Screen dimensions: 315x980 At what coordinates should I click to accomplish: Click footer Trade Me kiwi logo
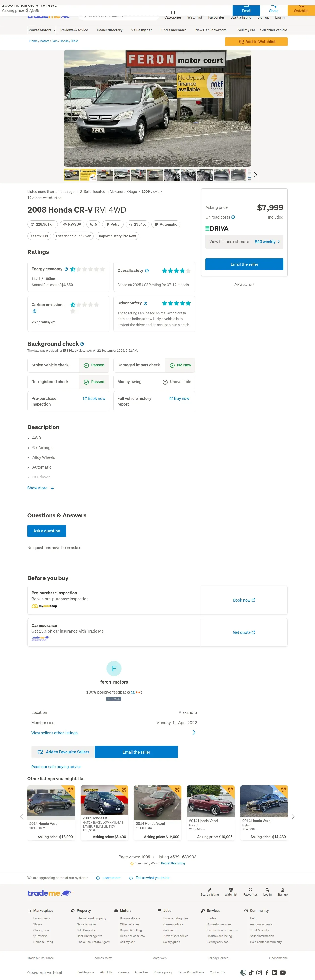point(50,893)
